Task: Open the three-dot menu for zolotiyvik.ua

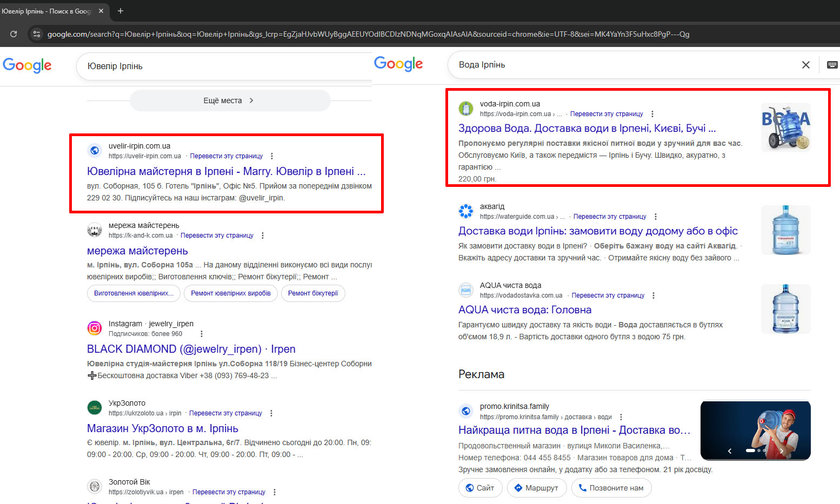Action: click(x=275, y=492)
